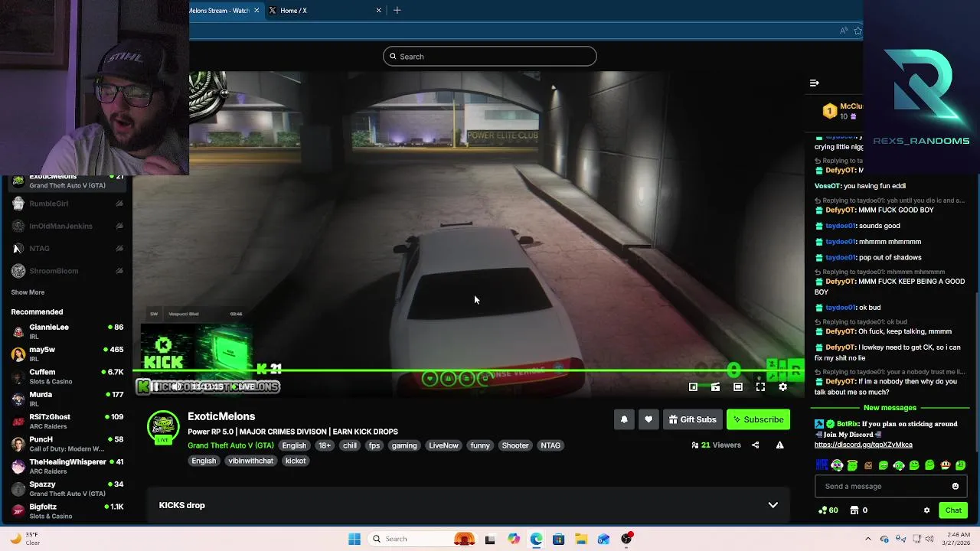This screenshot has width=980, height=551.
Task: Open chat settings gear icon
Action: tap(926, 510)
